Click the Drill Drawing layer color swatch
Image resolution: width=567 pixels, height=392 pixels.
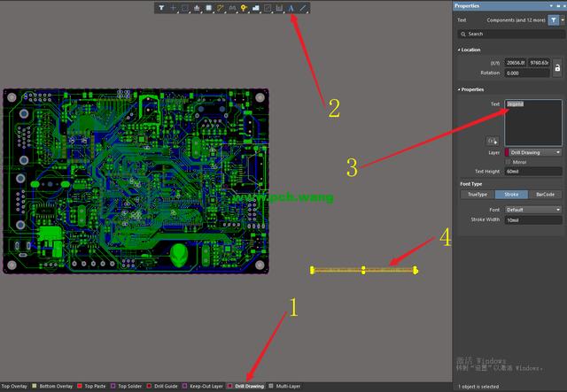click(x=229, y=386)
